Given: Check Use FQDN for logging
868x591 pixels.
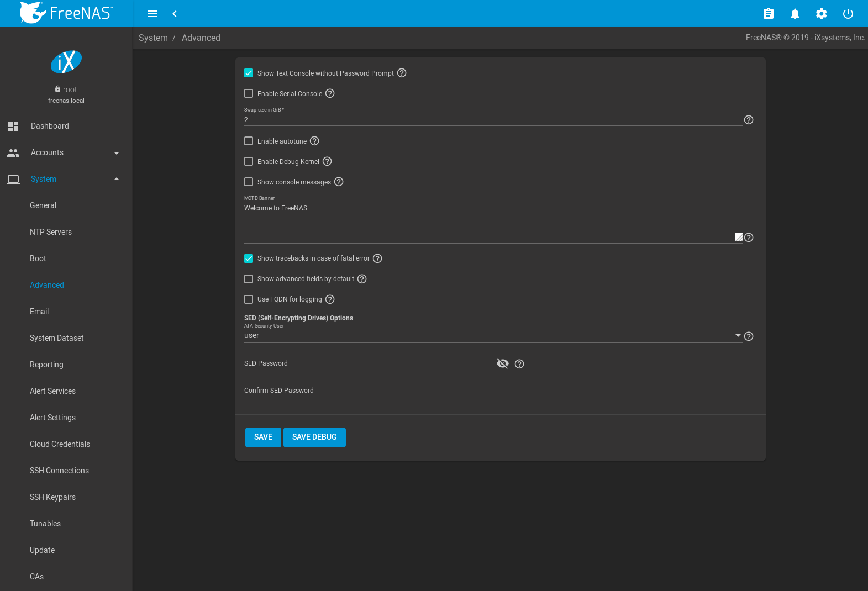Looking at the screenshot, I should point(249,299).
